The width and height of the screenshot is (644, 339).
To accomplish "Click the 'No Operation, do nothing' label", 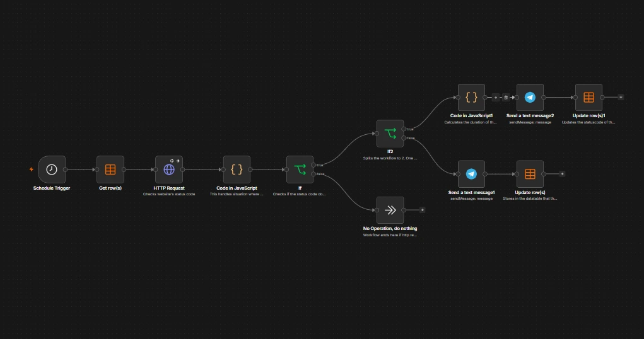I will click(x=390, y=229).
